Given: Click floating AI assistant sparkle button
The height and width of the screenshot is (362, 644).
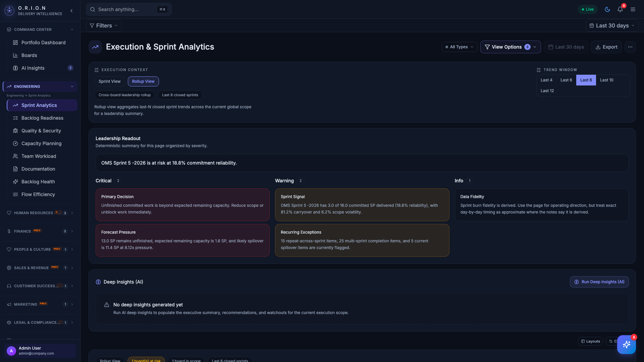Looking at the screenshot, I should (626, 344).
